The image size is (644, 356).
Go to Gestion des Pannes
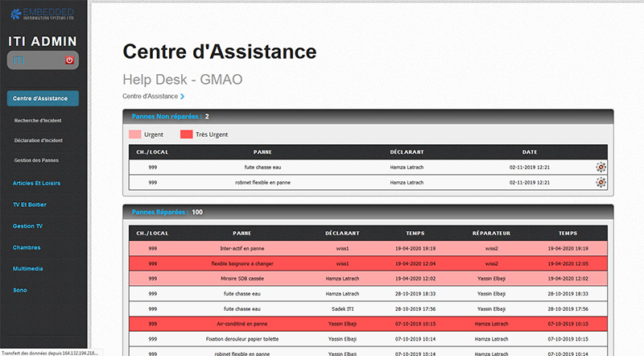click(x=37, y=161)
